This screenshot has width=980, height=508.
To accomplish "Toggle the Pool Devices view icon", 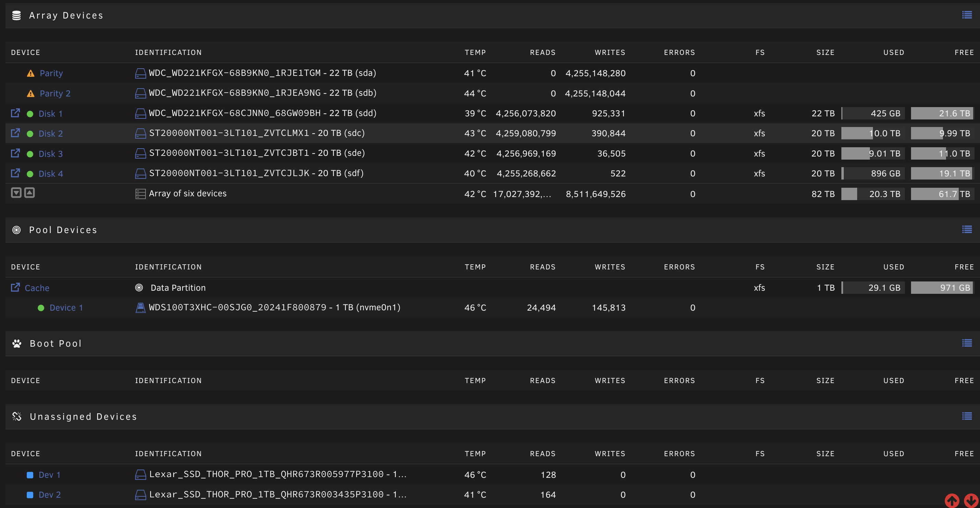I will pos(967,229).
